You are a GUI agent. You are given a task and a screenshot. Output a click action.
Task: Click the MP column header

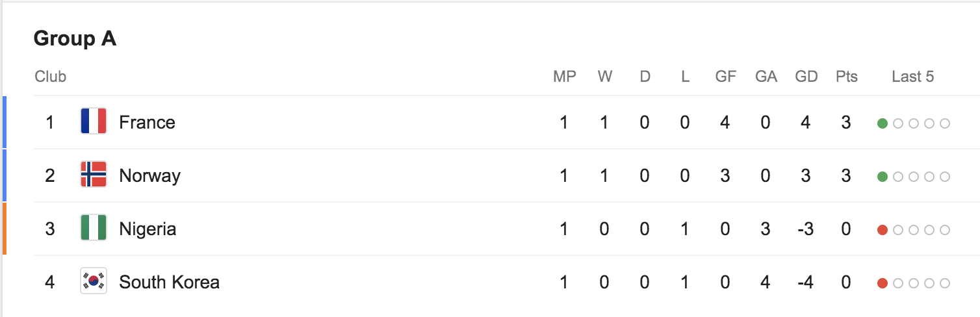565,77
